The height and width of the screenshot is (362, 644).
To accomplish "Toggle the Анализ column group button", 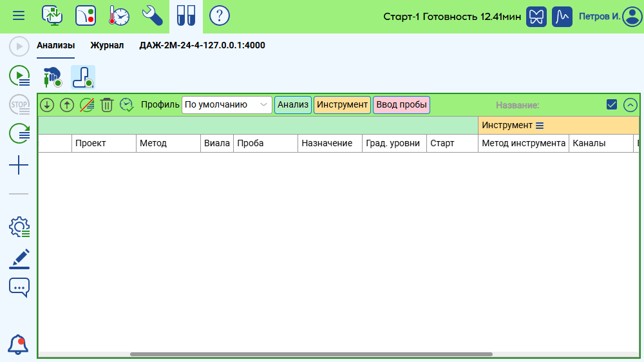I will [x=293, y=105].
